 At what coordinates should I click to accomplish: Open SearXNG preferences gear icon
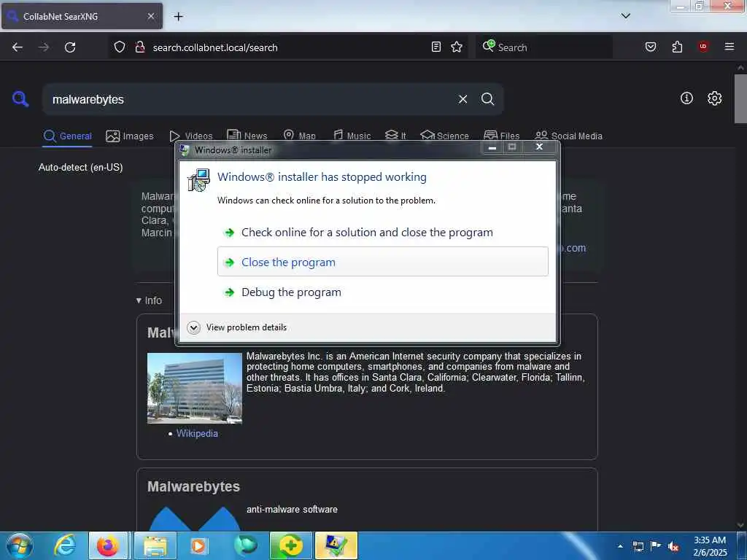click(714, 98)
